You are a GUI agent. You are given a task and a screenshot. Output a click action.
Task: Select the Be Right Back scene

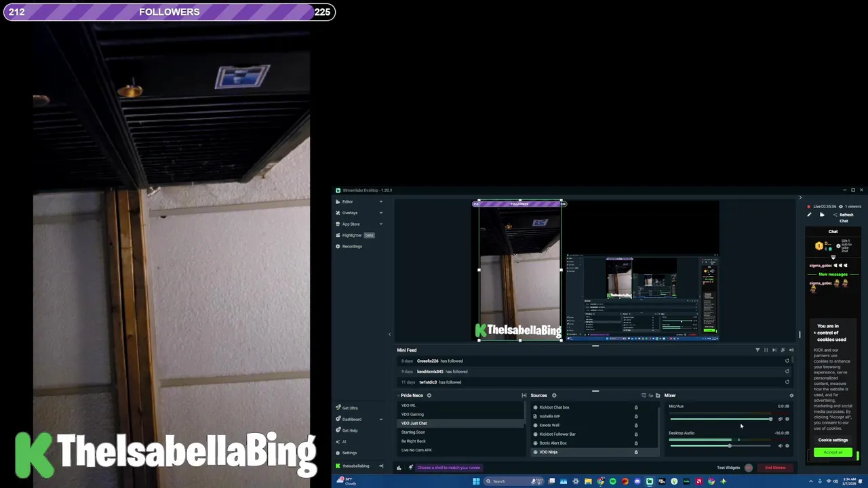pyautogui.click(x=461, y=441)
